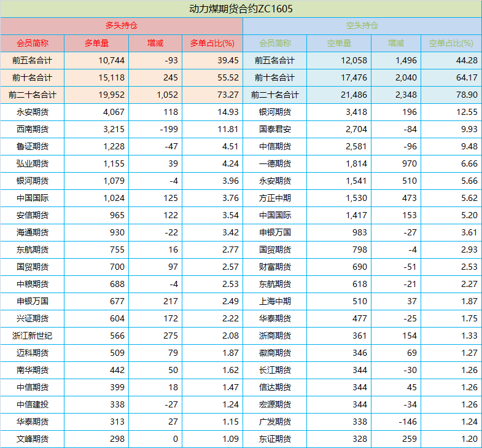Click the 永安期货 long volume 4,067
Viewport: 482px width, 448px height.
[114, 112]
